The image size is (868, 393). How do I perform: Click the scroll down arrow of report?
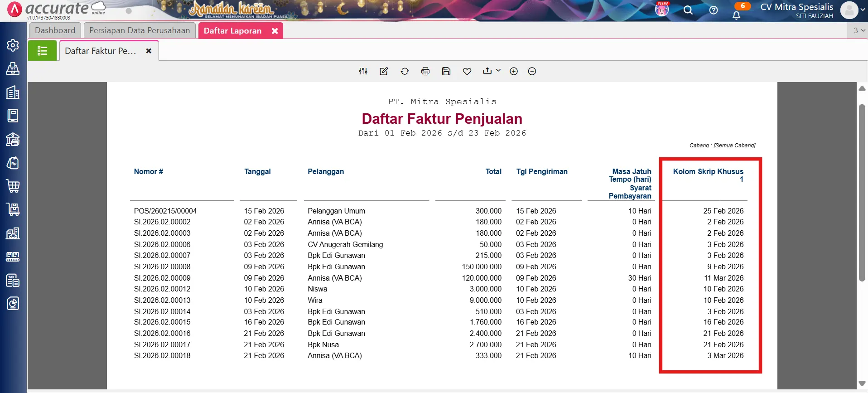(862, 383)
